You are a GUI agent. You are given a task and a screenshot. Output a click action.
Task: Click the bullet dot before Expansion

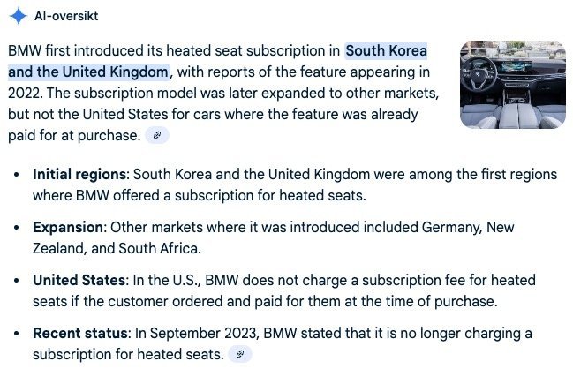(x=19, y=227)
